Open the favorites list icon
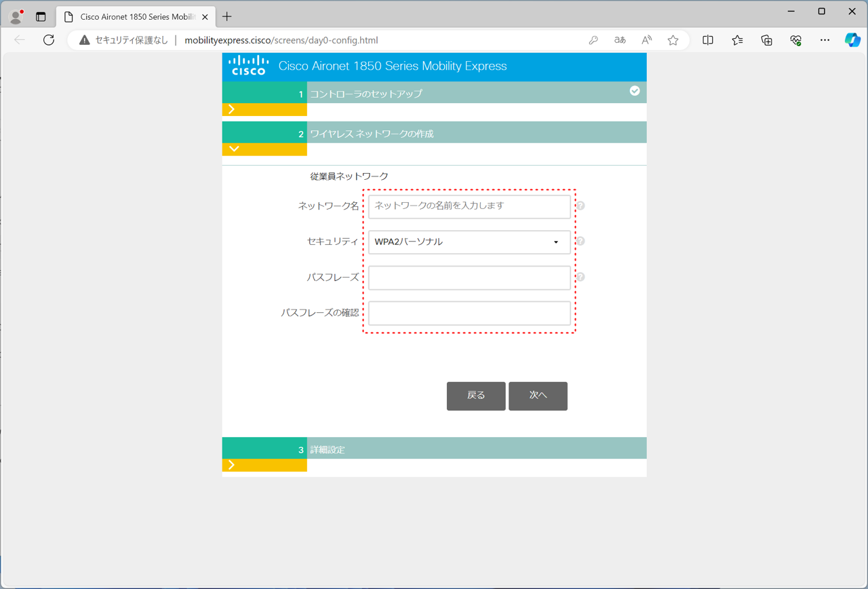The image size is (868, 589). [737, 40]
